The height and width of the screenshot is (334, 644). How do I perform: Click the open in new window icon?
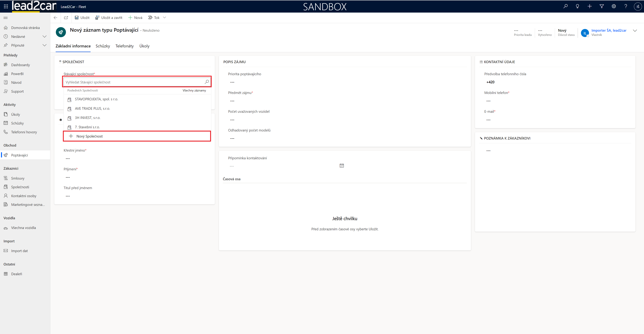point(66,18)
